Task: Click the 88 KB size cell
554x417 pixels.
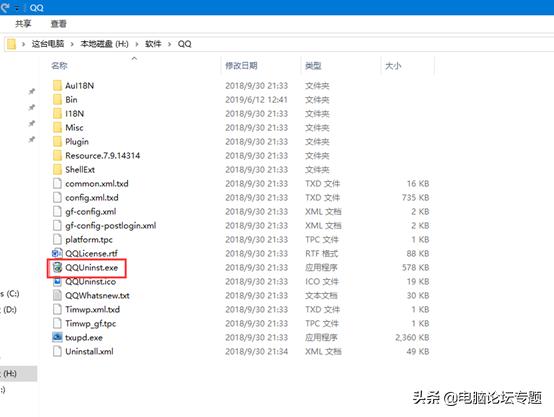Action: [418, 253]
